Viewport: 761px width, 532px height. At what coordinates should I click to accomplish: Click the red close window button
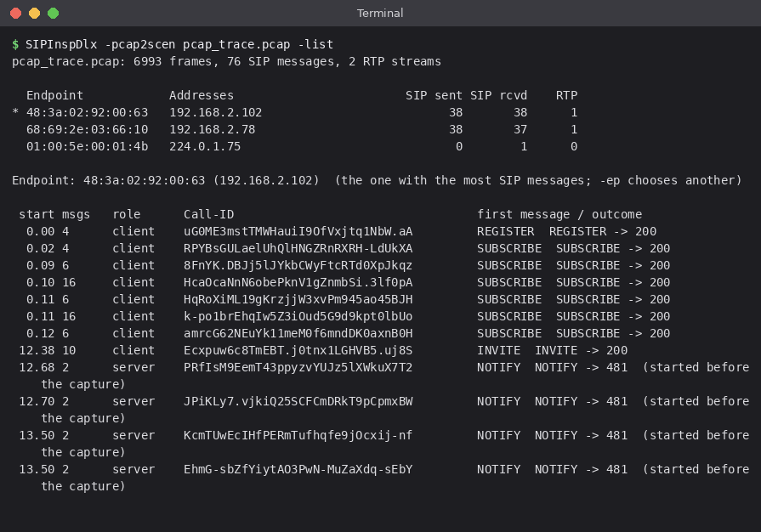(x=15, y=13)
